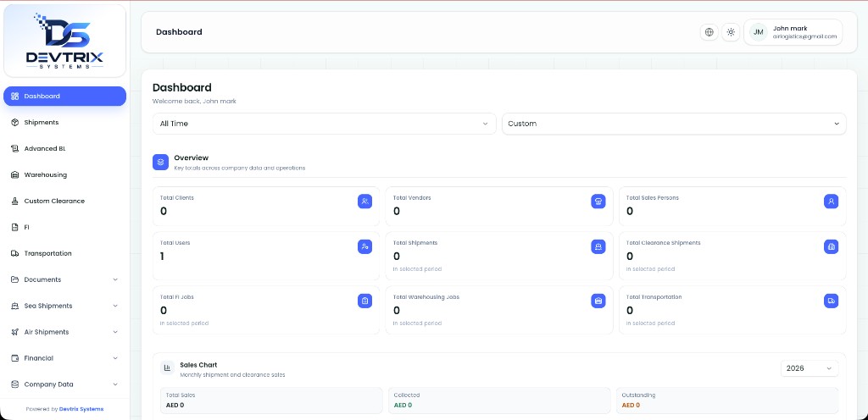Viewport: 868px width, 420px height.
Task: Click the Sea Shipments ship icon
Action: pos(15,306)
